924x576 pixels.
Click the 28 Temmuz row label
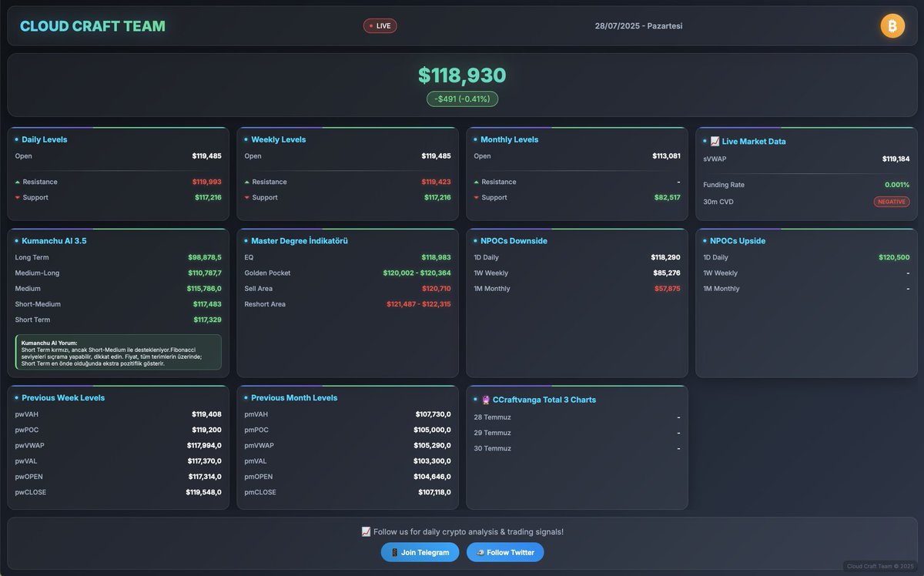(x=492, y=417)
